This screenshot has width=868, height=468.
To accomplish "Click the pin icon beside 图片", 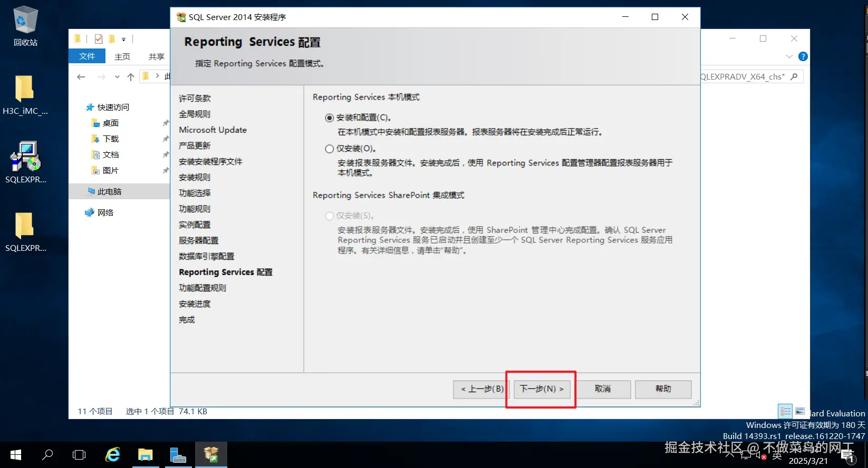I will (166, 170).
